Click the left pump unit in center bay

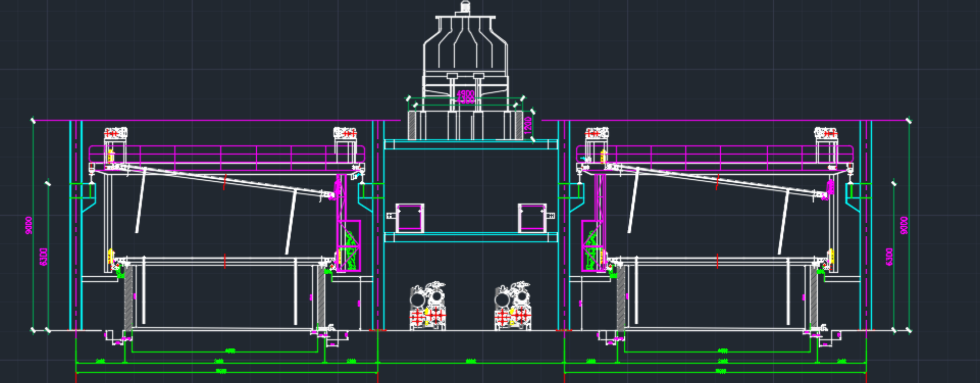(x=428, y=305)
